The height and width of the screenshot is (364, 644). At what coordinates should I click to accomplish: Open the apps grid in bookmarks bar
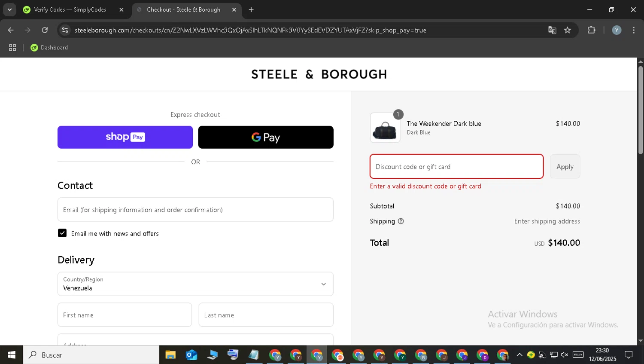(x=12, y=48)
